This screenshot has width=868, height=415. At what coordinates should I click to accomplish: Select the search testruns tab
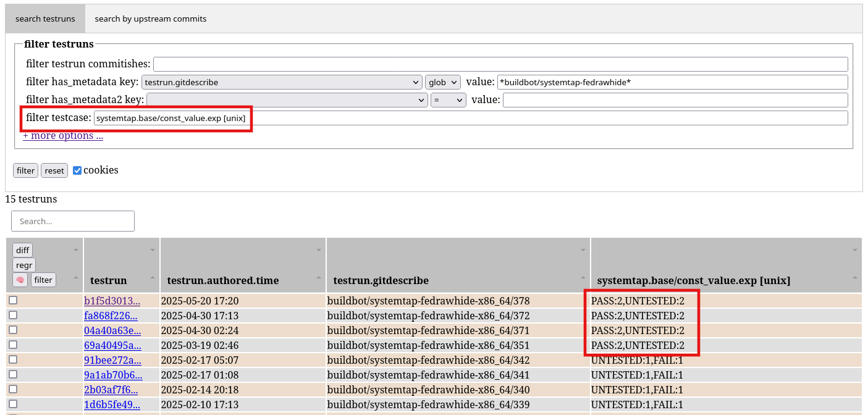point(45,19)
